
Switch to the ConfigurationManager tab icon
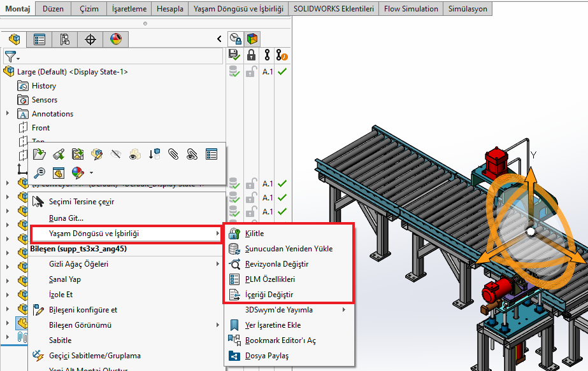65,39
